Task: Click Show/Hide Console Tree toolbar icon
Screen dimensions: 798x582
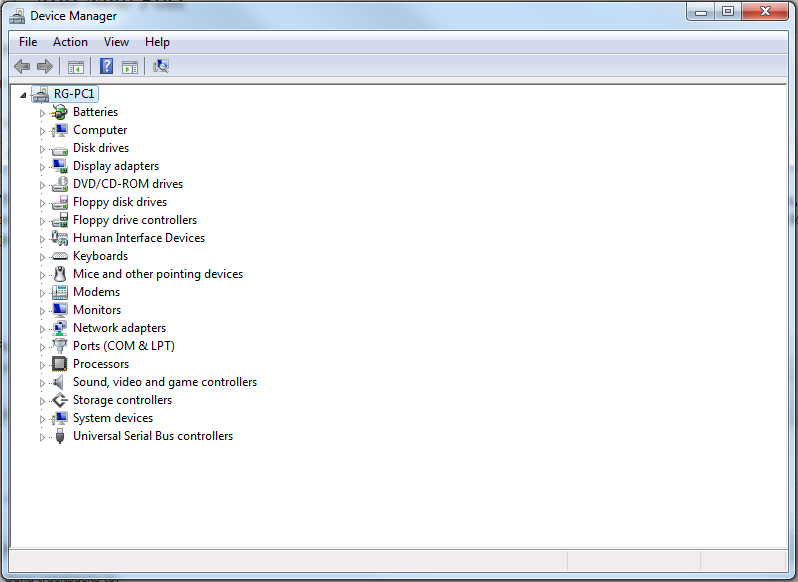Action: point(76,67)
